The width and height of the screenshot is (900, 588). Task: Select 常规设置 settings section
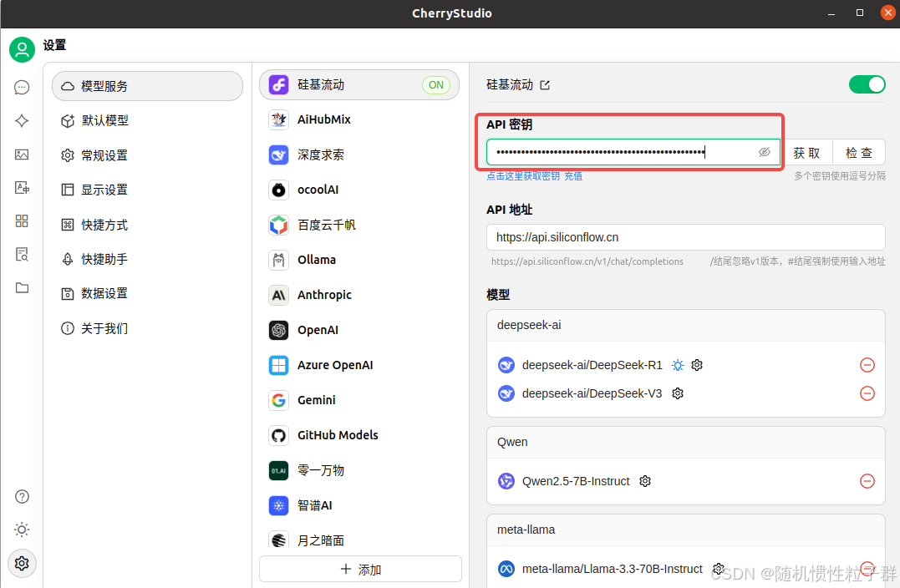tap(148, 155)
